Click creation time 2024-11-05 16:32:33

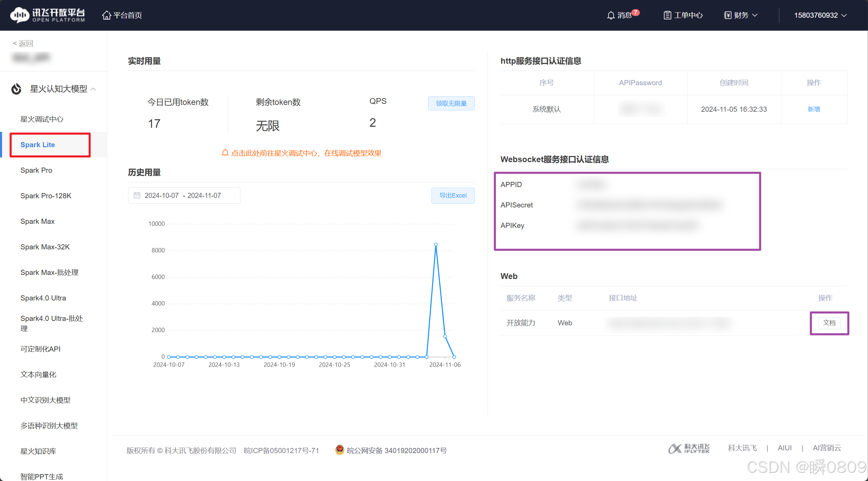click(x=734, y=109)
